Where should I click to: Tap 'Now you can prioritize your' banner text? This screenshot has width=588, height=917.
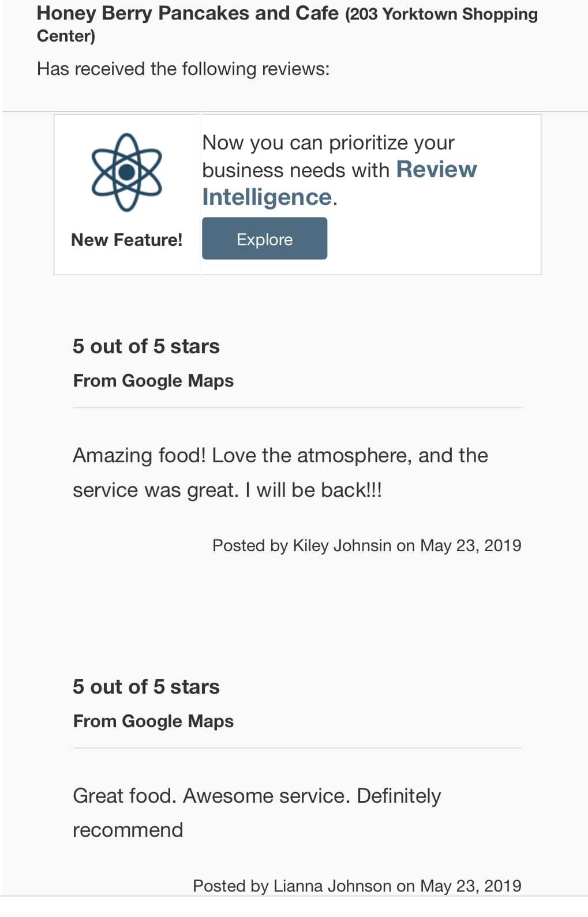coord(328,143)
